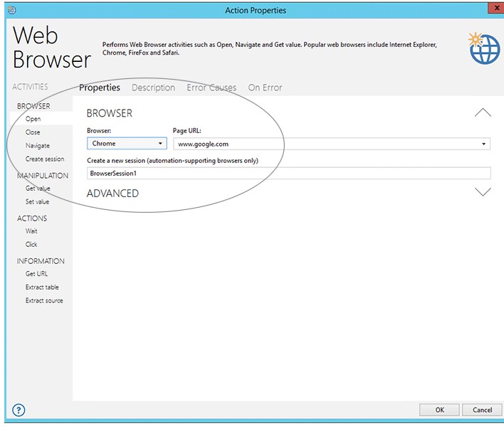504x427 pixels.
Task: Select the Wait activity
Action: click(x=31, y=231)
